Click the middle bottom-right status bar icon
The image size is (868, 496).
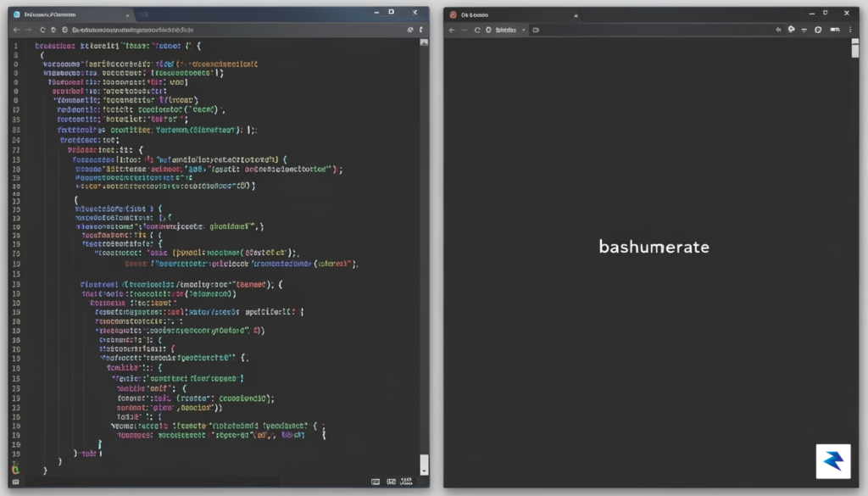[x=391, y=482]
